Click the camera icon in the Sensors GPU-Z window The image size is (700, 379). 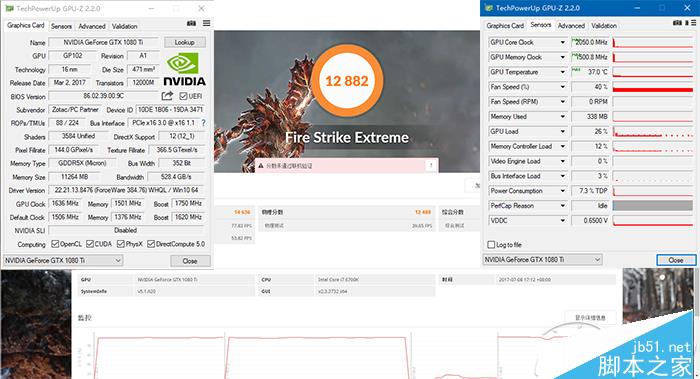pyautogui.click(x=677, y=23)
